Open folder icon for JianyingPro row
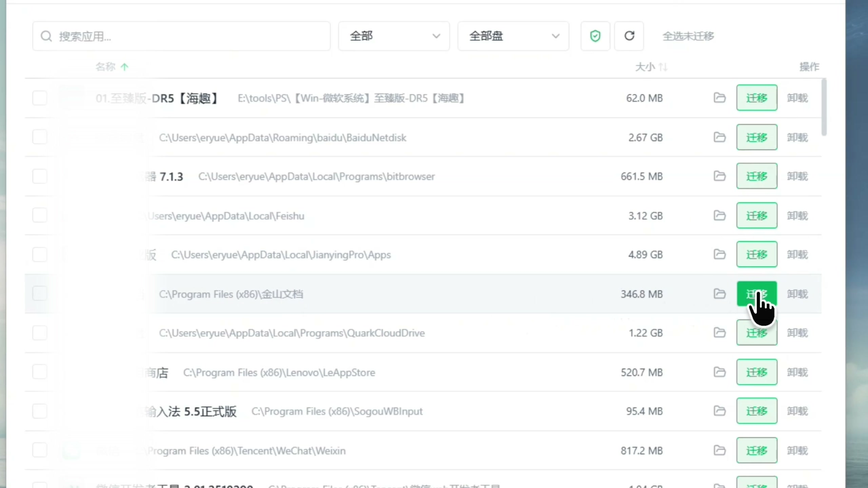868x488 pixels. [719, 254]
